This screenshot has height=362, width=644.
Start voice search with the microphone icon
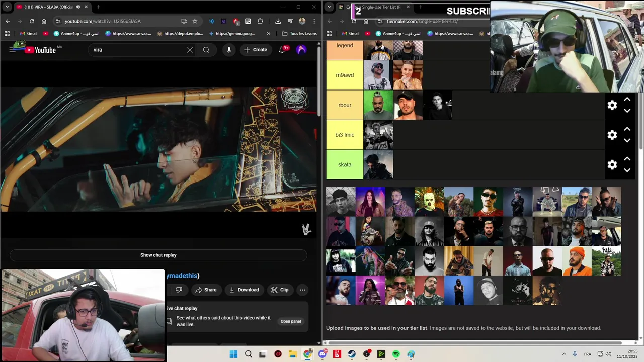(229, 50)
